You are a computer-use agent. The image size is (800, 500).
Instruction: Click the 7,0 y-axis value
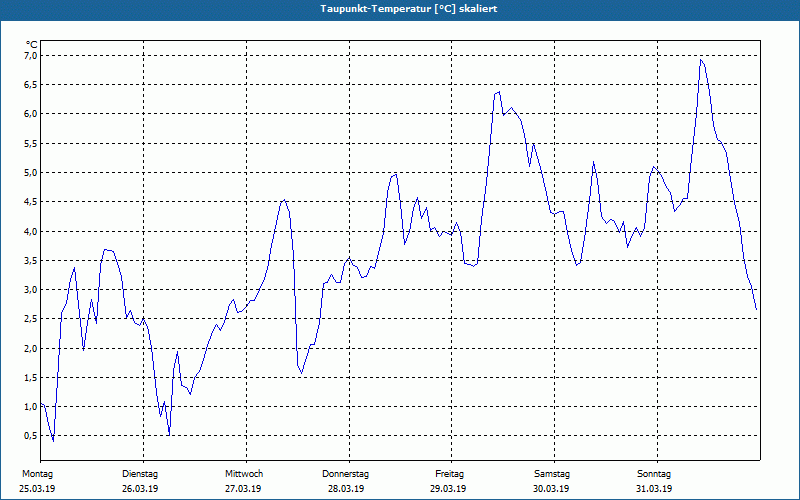[x=31, y=55]
